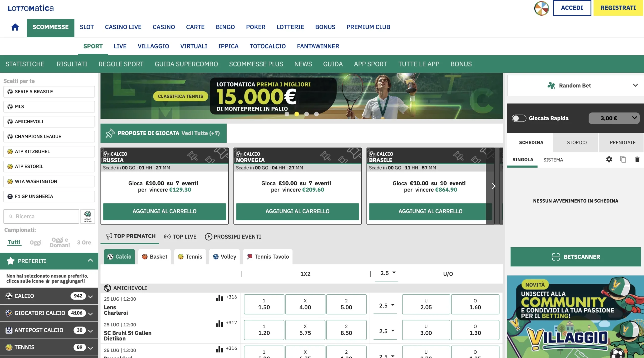Expand the Calcio 942 category
The image size is (644, 358).
[x=91, y=297]
